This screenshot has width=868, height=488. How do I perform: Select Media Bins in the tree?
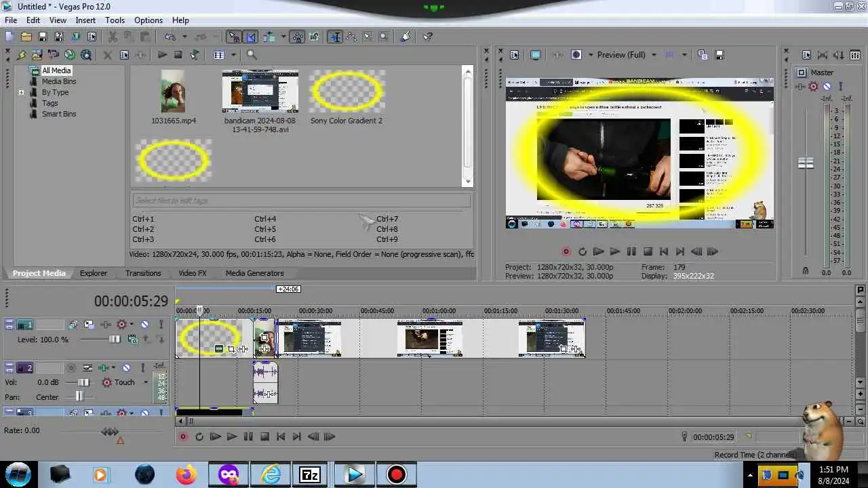tap(59, 81)
